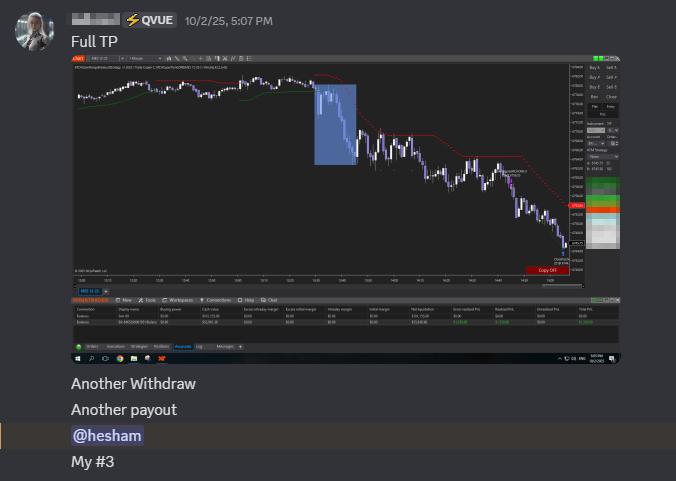
Task: Toggle the red Copy OFF button
Action: click(547, 270)
